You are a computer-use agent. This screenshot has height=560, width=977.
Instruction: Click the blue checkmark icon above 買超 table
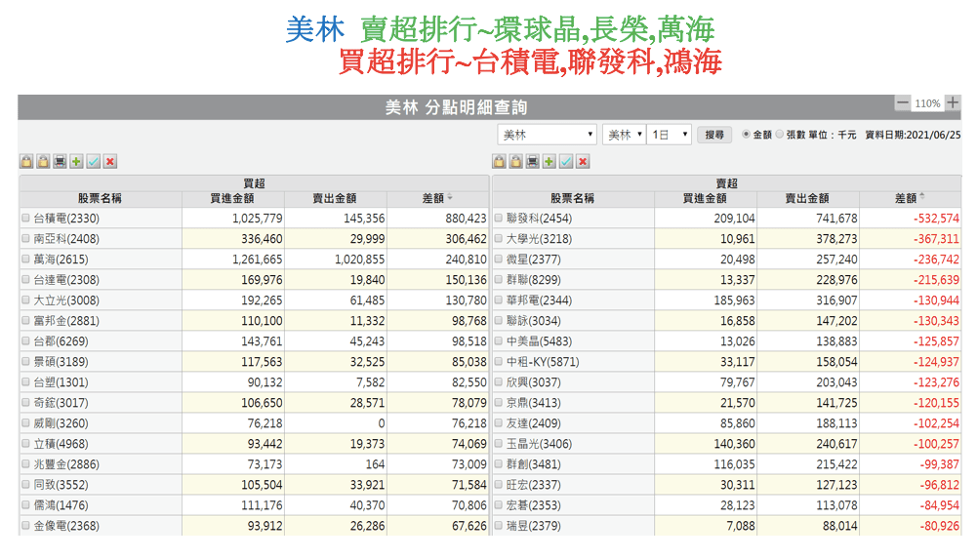[93, 161]
